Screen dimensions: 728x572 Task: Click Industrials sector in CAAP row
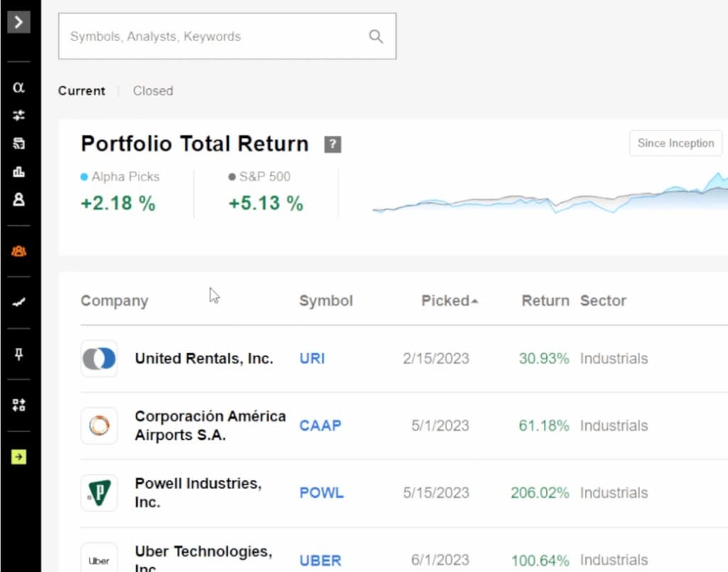(614, 425)
